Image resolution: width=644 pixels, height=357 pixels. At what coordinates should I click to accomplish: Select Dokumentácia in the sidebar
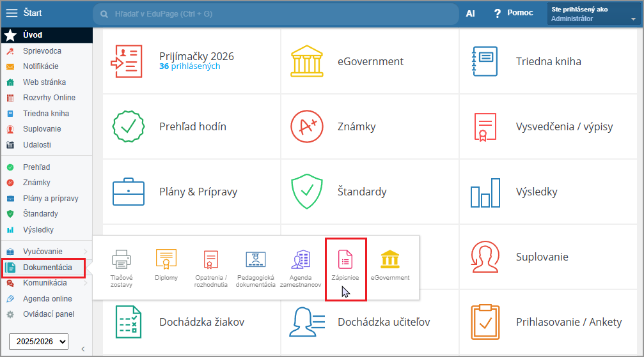click(x=47, y=268)
